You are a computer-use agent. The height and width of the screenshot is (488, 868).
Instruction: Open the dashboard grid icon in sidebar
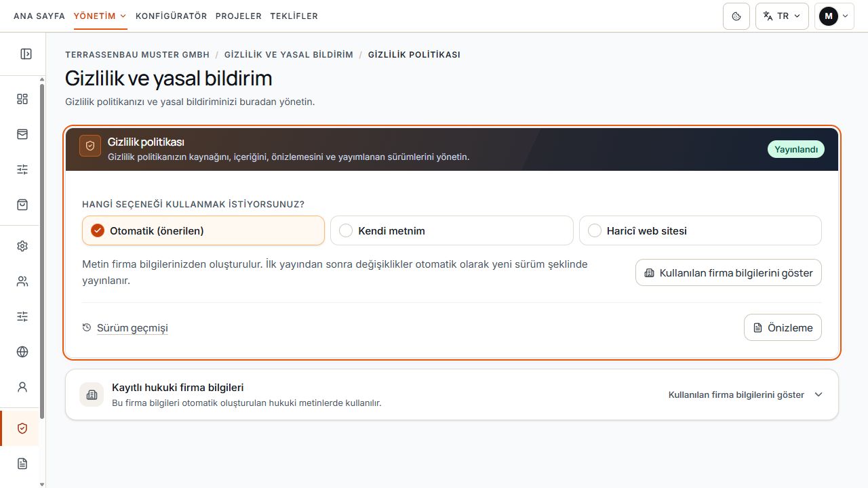22,99
